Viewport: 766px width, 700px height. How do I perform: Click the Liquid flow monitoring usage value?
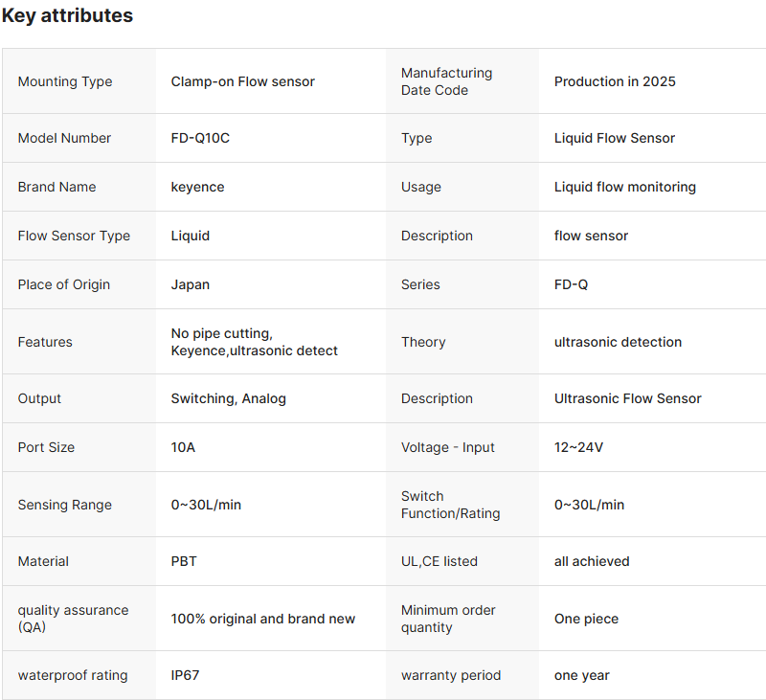pos(625,187)
